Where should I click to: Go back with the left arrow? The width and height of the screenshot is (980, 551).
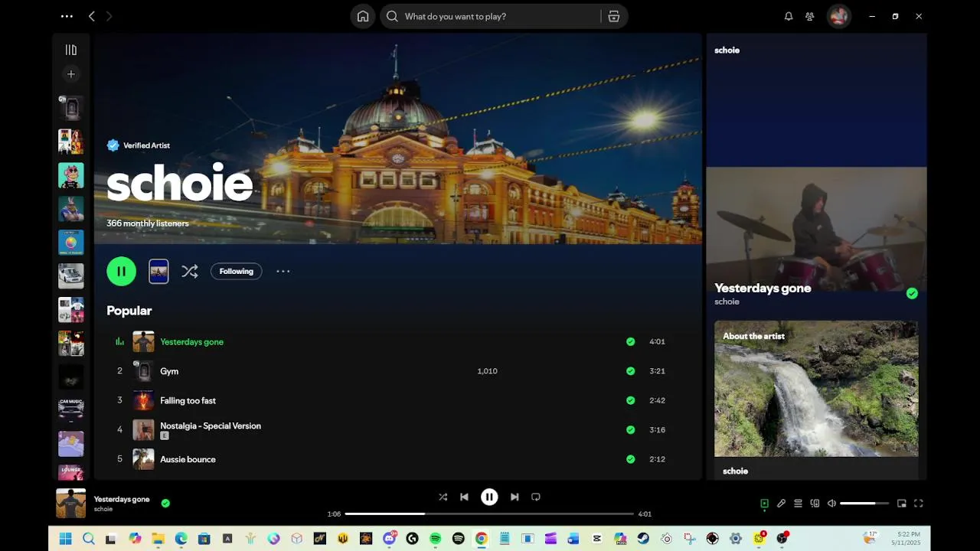pyautogui.click(x=91, y=16)
